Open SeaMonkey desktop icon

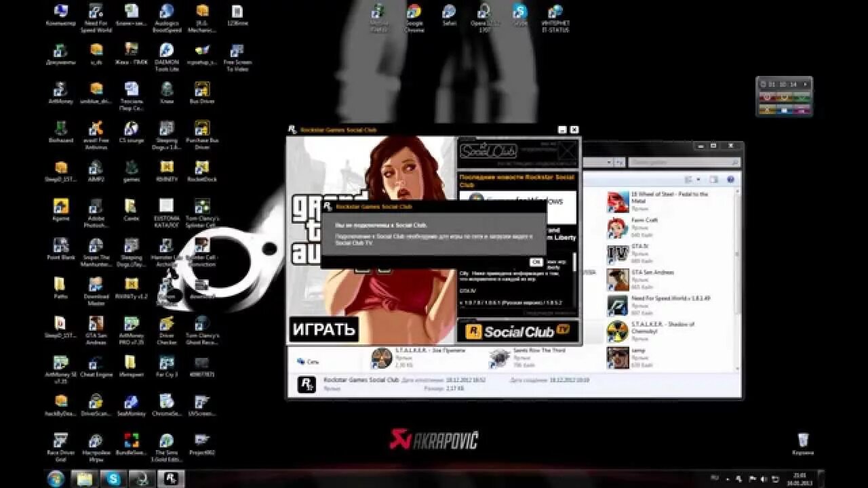pos(132,405)
